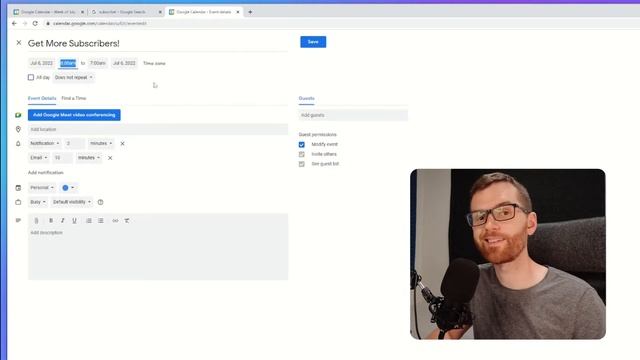Viewport: 640px width, 360px height.
Task: Close the Google Search browser tab
Action: coord(160,12)
